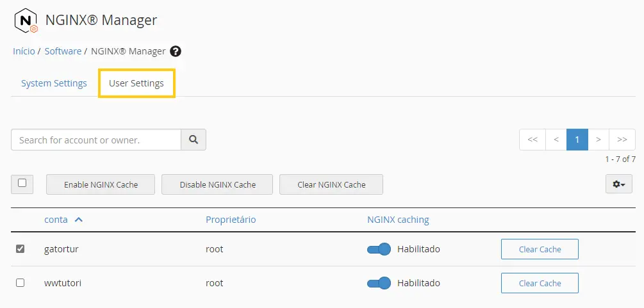
Task: Clear Cache for wwtutori account
Action: (540, 284)
